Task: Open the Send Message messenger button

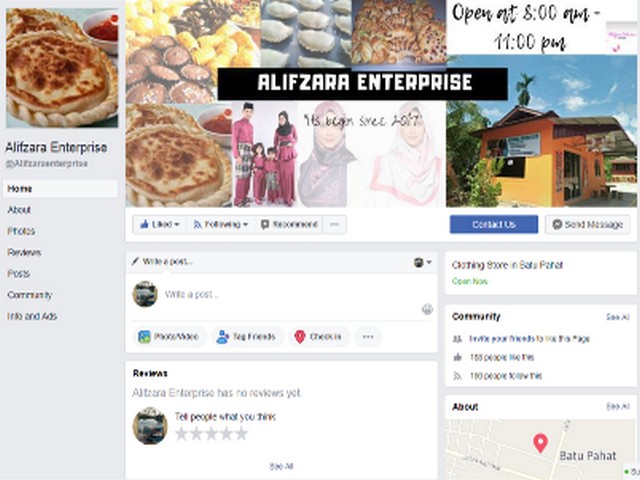Action: [x=587, y=224]
